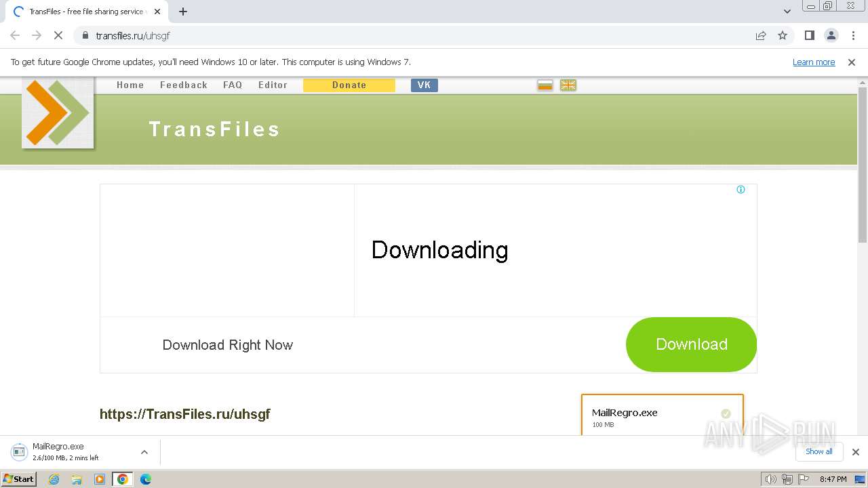Switch language with the Russian flag icon
868x488 pixels.
point(545,85)
